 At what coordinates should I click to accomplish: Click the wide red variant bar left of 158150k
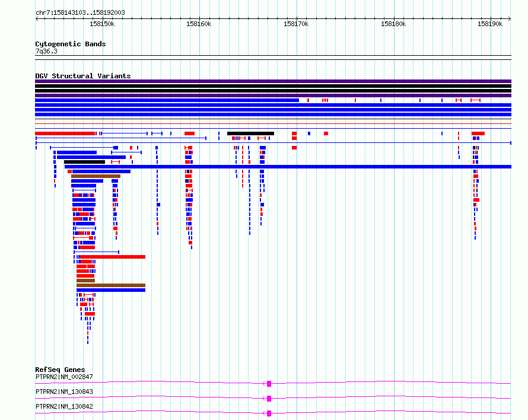click(65, 133)
